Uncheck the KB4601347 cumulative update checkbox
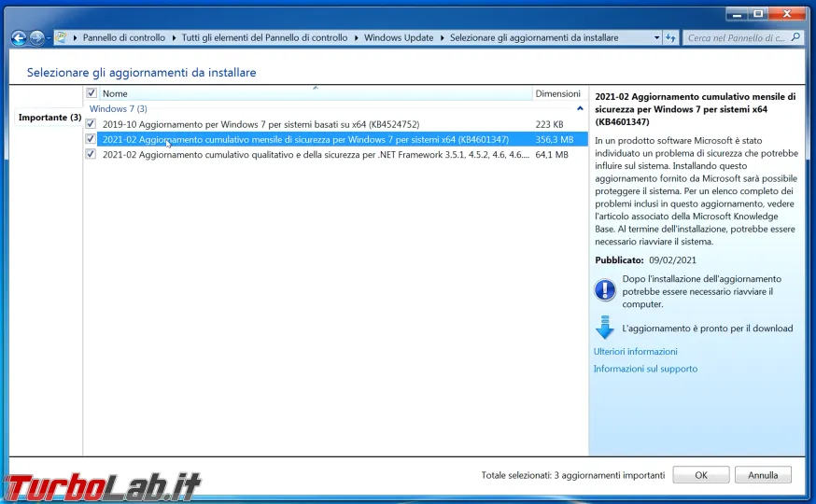The width and height of the screenshot is (816, 504). pos(91,139)
